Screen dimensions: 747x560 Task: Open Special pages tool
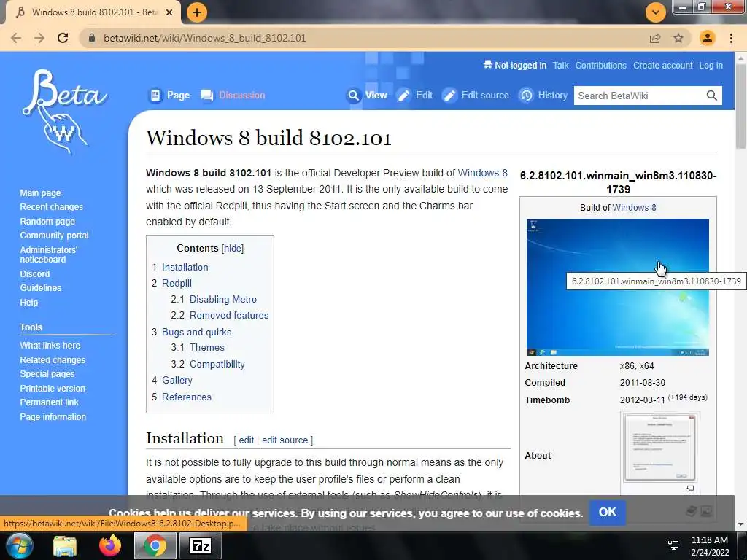(x=47, y=374)
